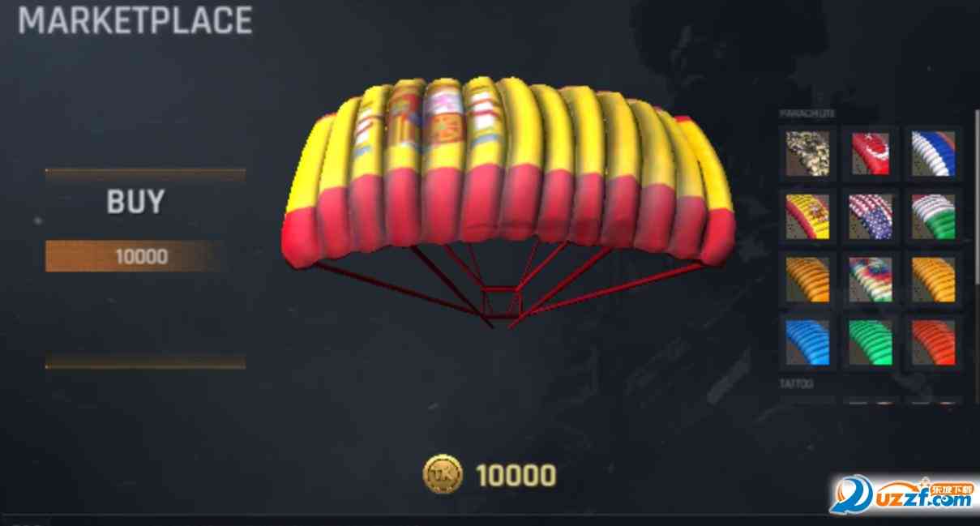Select the Spain flag parachute thumbnail
Screen dimensions: 980x526
pos(807,216)
